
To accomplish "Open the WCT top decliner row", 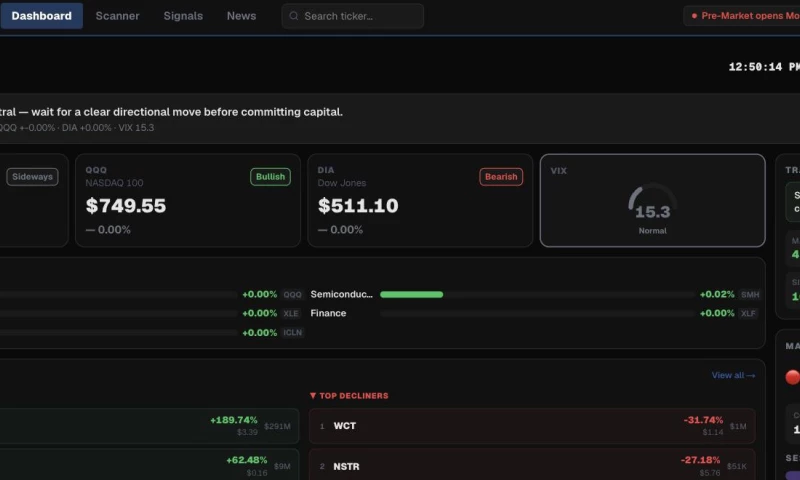I will [532, 426].
